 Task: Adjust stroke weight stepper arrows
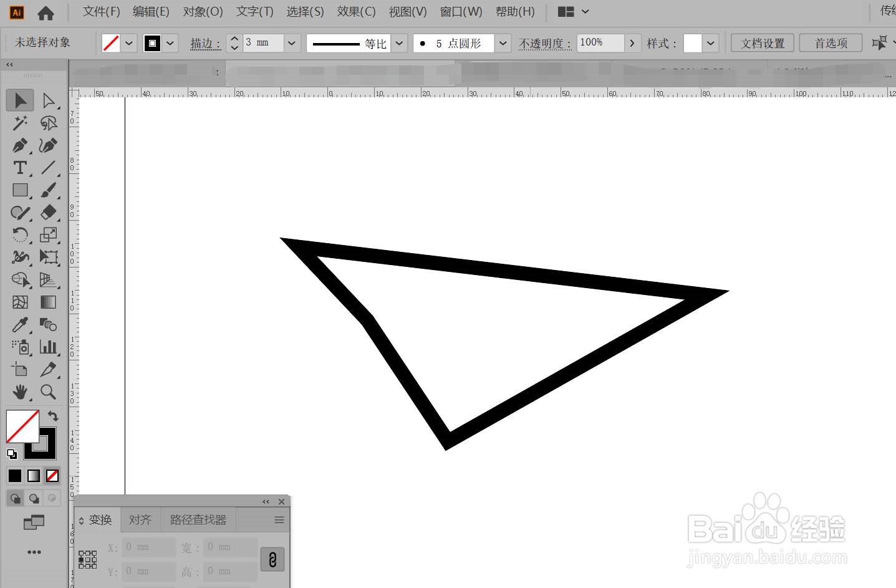(x=234, y=43)
